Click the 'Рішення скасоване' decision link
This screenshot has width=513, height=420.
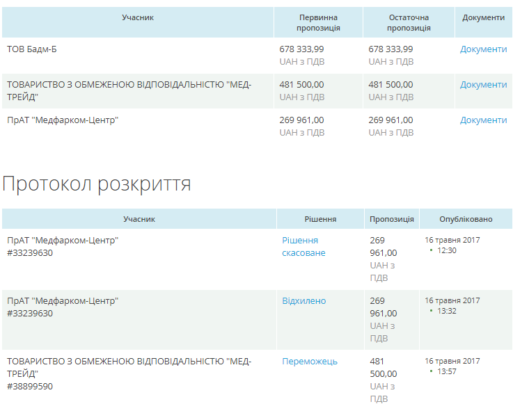[303, 246]
